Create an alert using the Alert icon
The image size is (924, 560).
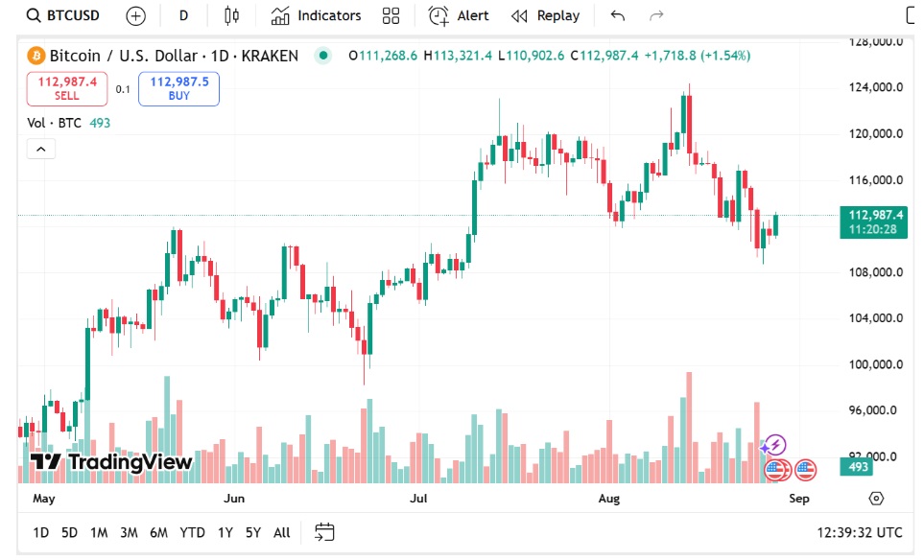(459, 15)
